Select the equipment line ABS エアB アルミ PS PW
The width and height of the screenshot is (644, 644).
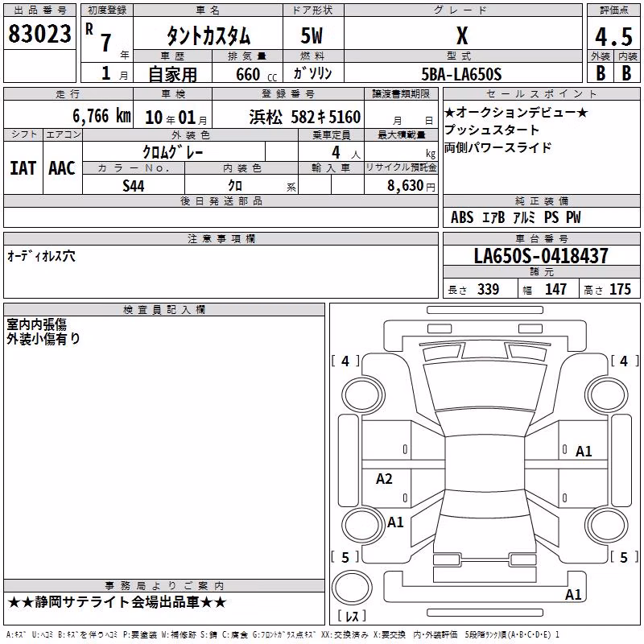pyautogui.click(x=516, y=217)
